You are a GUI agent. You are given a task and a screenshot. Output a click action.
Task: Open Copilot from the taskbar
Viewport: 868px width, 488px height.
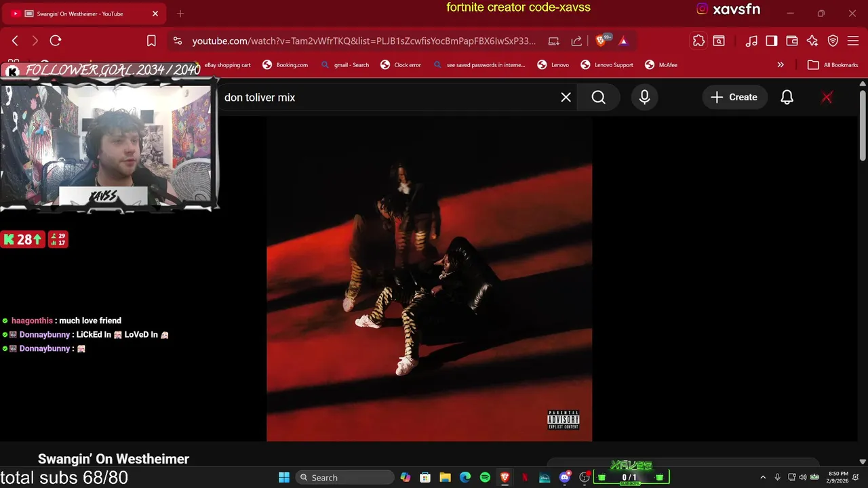pyautogui.click(x=406, y=478)
